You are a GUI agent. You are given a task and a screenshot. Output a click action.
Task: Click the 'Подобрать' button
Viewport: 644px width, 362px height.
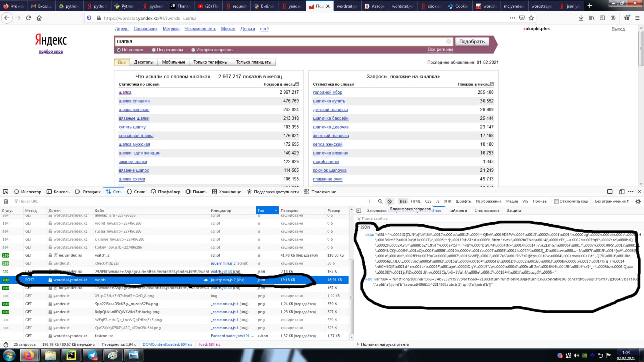pos(472,42)
